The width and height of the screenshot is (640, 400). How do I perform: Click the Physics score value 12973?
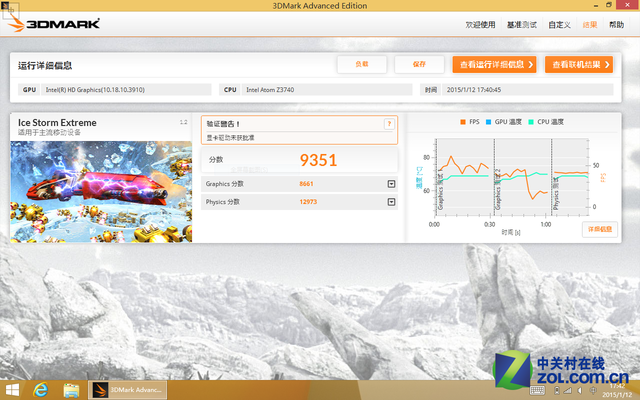click(x=308, y=202)
